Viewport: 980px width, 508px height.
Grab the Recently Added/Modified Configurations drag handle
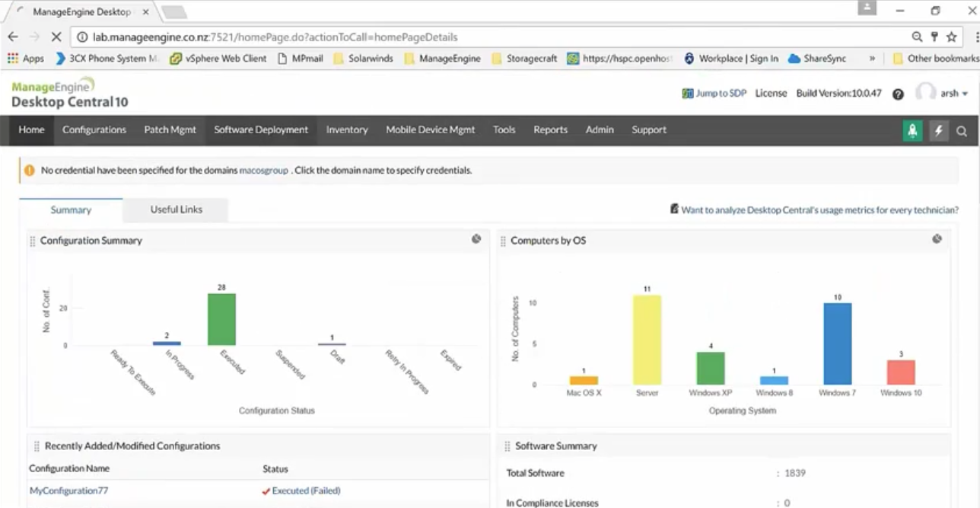[37, 446]
